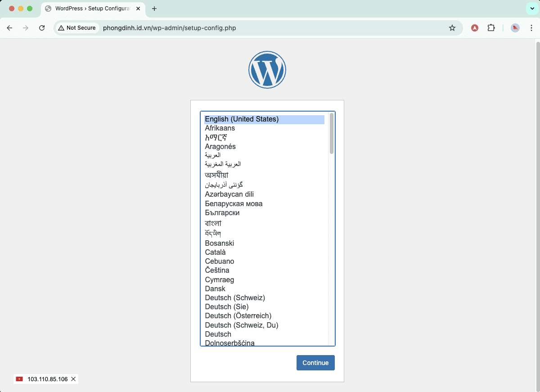Screen dimensions: 540x392
Task: Select Cebuano language option
Action: (x=264, y=261)
